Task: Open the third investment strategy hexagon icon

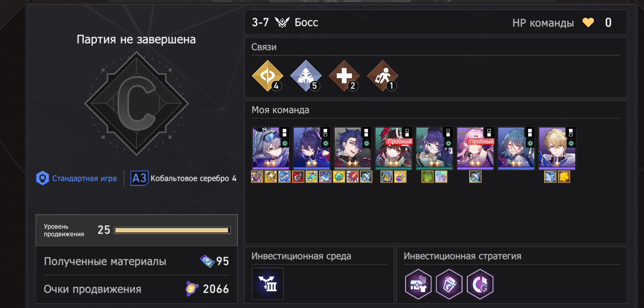Action: click(480, 284)
